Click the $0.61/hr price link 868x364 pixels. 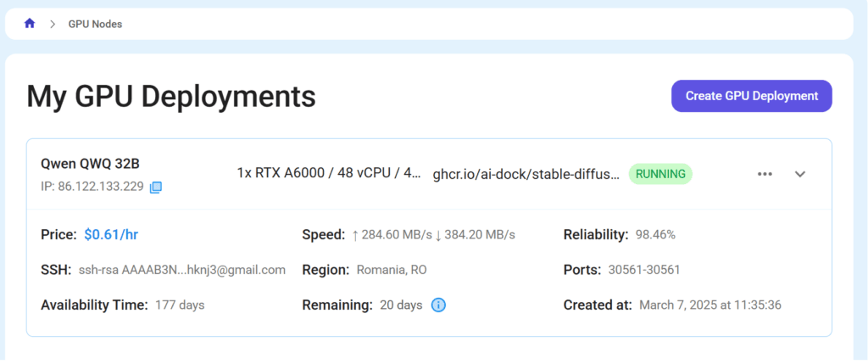pyautogui.click(x=113, y=234)
